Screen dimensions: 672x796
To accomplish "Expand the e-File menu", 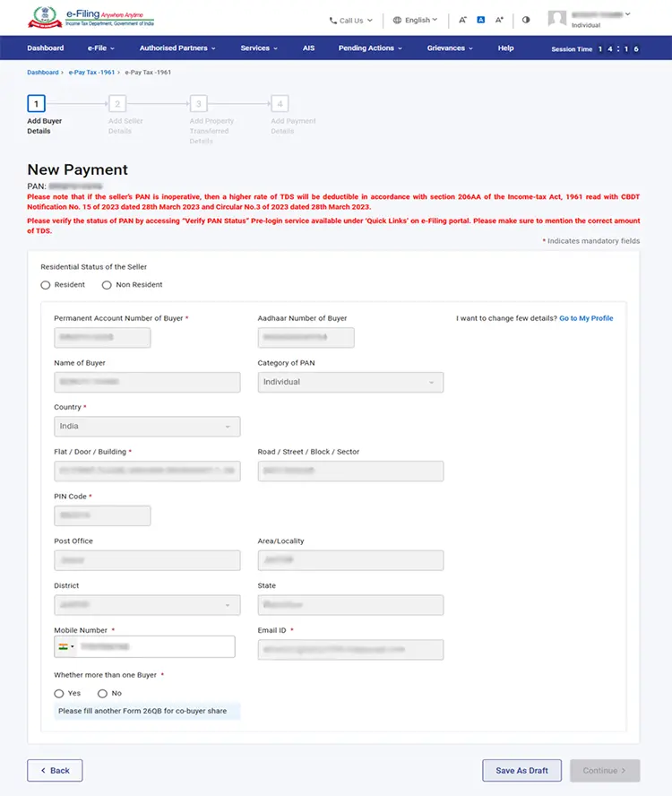I will (101, 48).
